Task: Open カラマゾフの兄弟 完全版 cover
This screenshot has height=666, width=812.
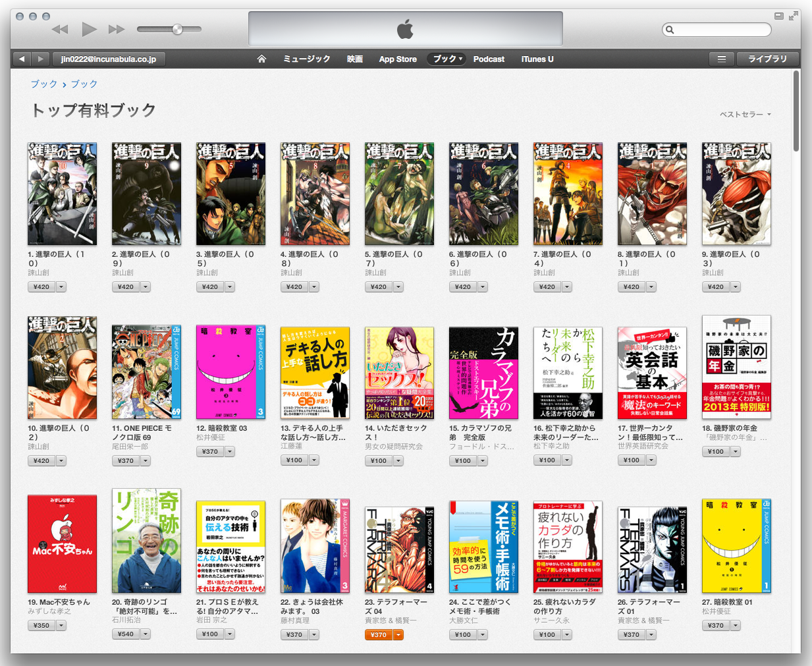Action: [483, 373]
